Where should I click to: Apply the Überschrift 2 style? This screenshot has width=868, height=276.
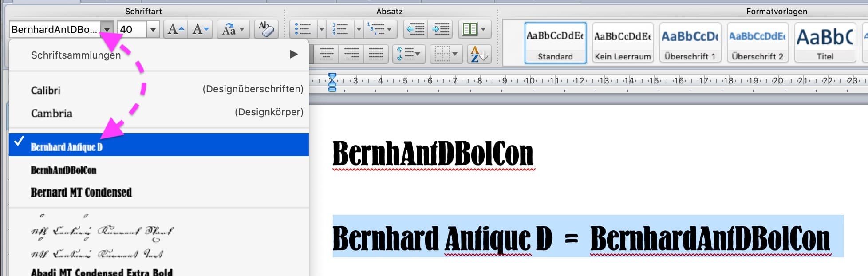(x=758, y=43)
